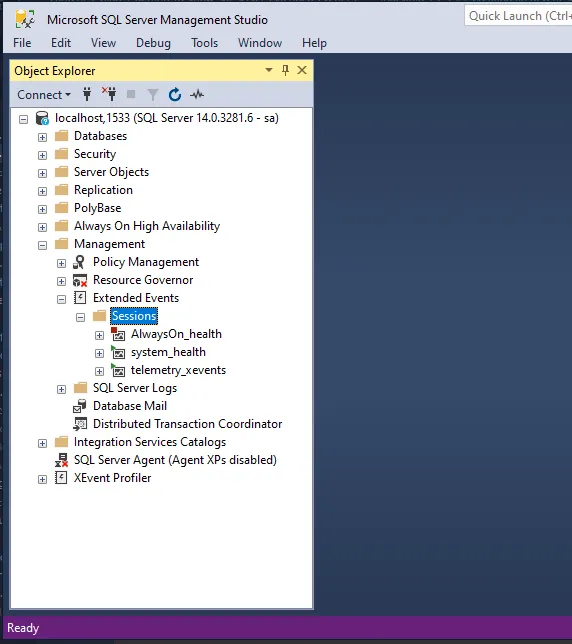Expand the Databases folder
572x644 pixels.
42,137
